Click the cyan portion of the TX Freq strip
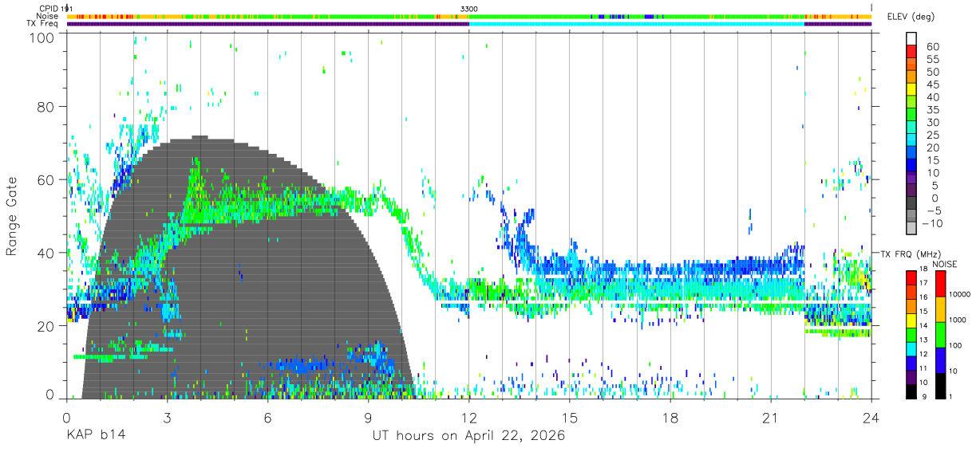 point(637,24)
